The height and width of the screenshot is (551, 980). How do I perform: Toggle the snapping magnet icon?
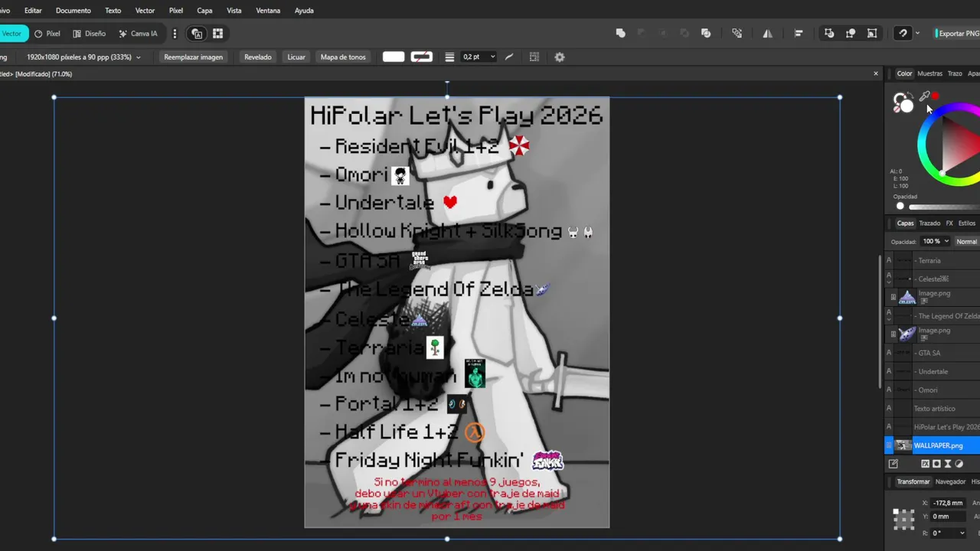(x=903, y=34)
